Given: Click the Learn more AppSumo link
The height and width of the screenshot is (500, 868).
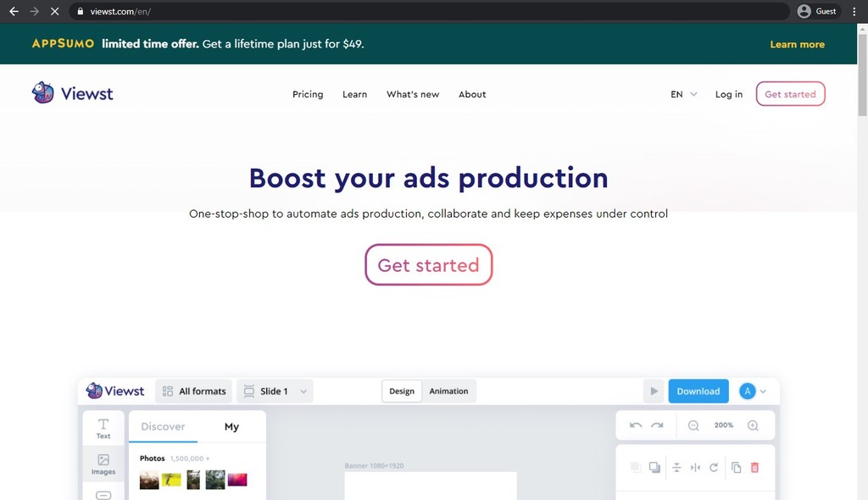Looking at the screenshot, I should point(796,43).
